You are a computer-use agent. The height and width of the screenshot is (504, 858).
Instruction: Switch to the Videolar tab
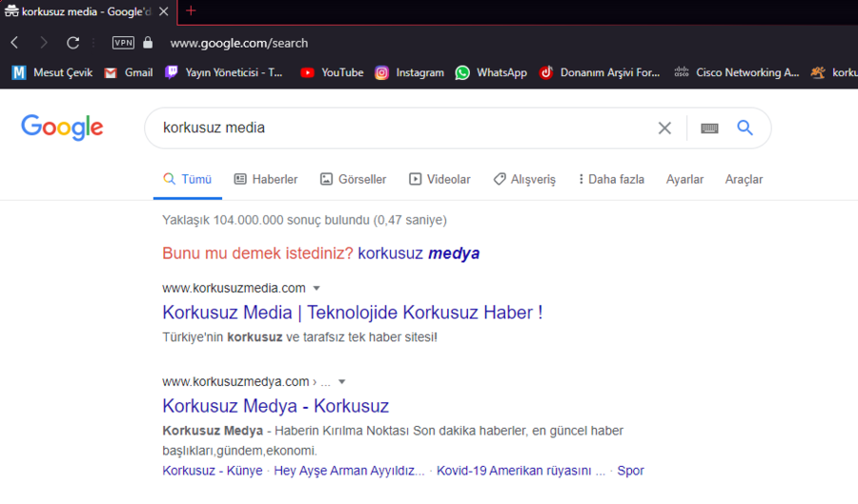coord(439,179)
